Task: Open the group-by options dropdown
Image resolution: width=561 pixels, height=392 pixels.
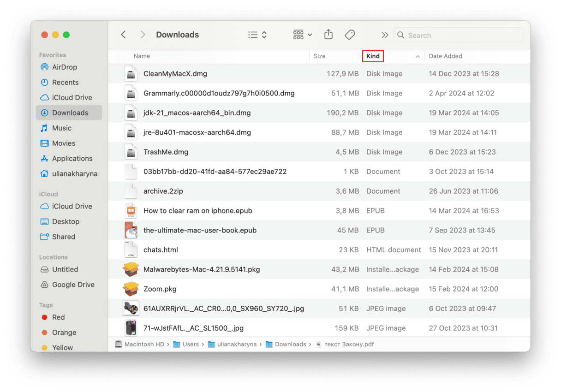Action: tap(303, 35)
